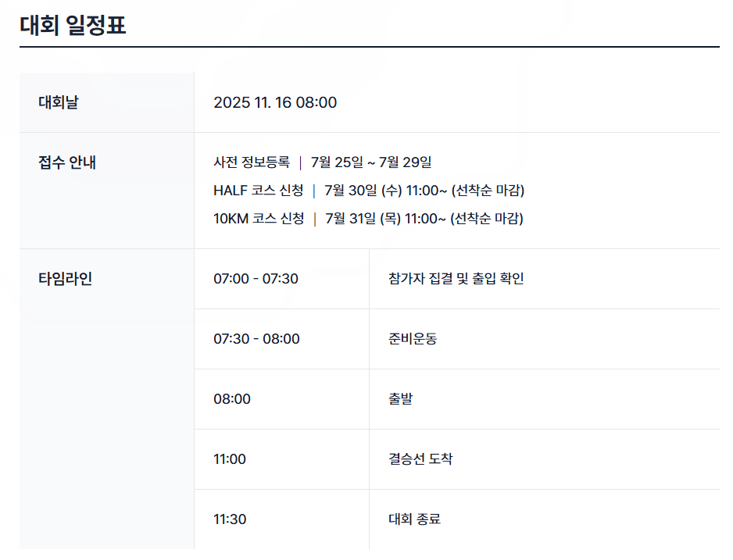Click the date 2025 11. 16 08:00
733x560 pixels.
click(275, 102)
